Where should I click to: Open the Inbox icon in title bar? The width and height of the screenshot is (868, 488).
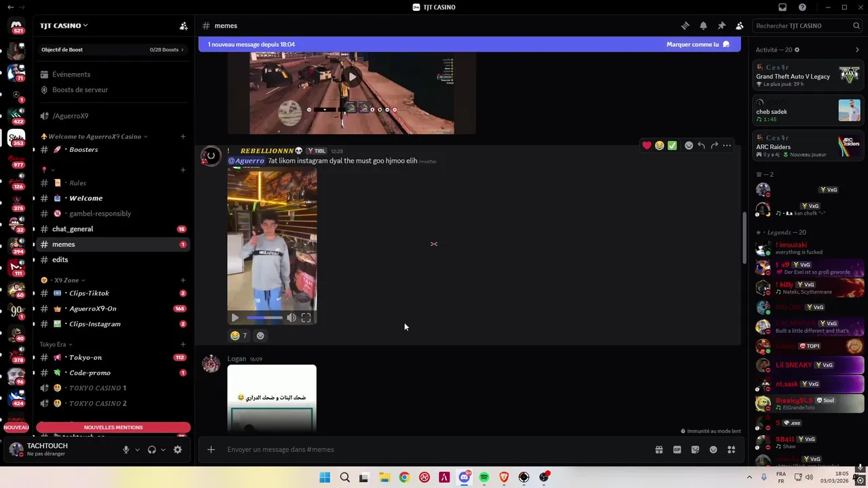pos(783,7)
